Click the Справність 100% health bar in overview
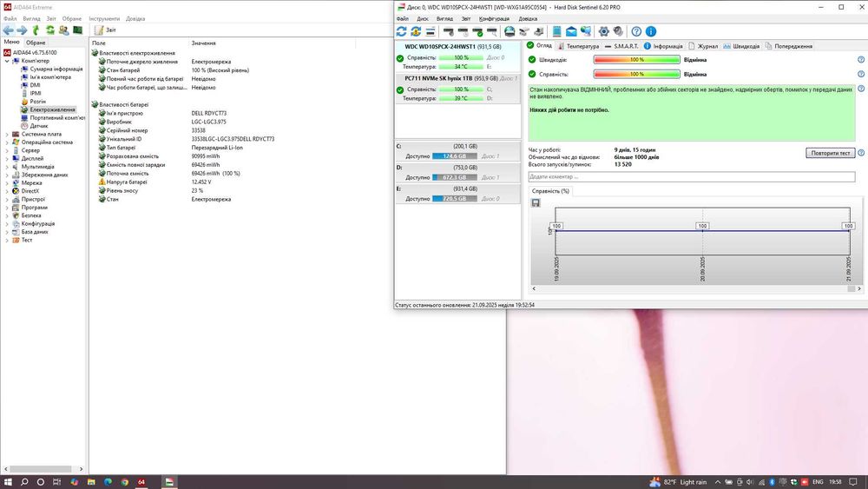 (x=636, y=74)
